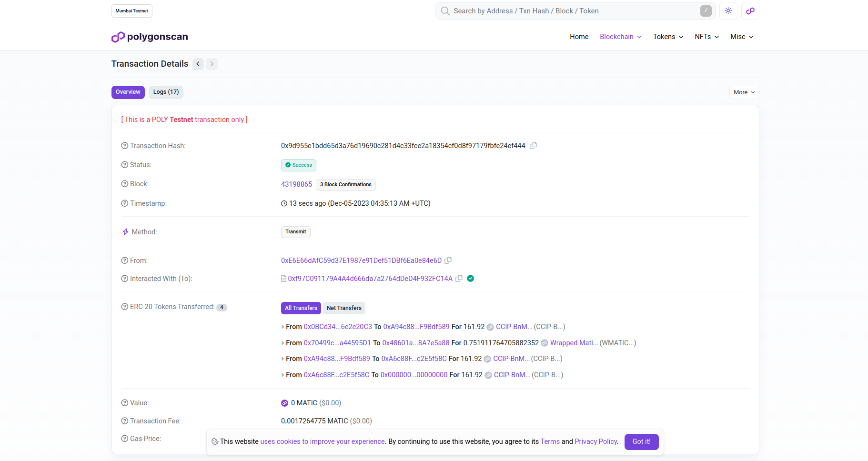Open the Terms link in cookie banner
Screen dimensions: 868x461
[550, 441]
